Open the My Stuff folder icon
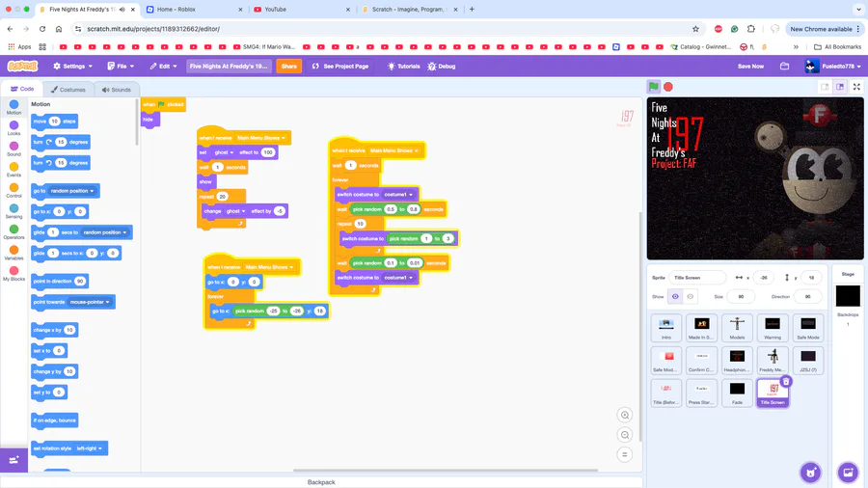The height and width of the screenshot is (488, 868). click(x=784, y=66)
